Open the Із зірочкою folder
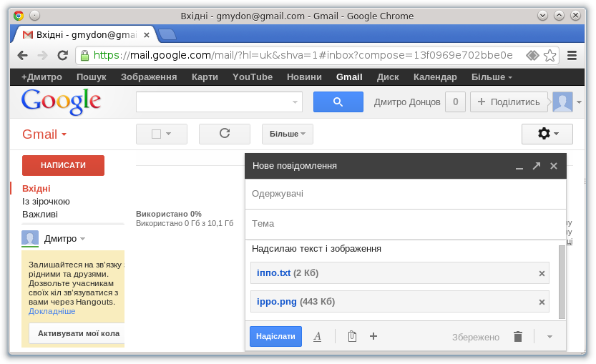The image size is (596, 364). pyautogui.click(x=46, y=202)
